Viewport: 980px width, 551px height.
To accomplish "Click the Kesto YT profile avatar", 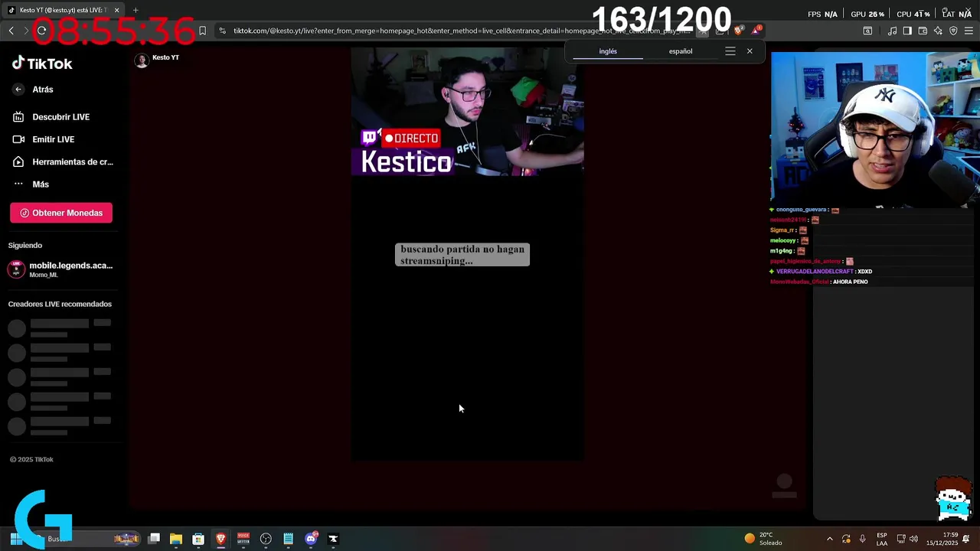I will [x=142, y=61].
